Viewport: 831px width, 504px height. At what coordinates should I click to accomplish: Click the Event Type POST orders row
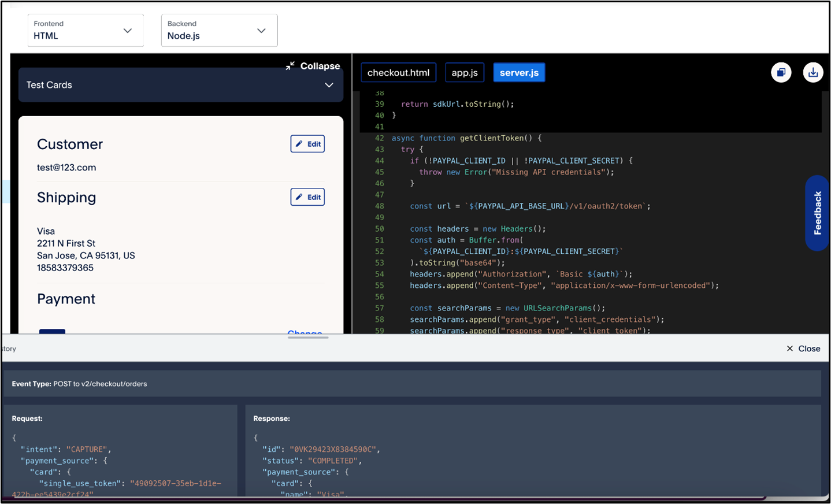(411, 384)
